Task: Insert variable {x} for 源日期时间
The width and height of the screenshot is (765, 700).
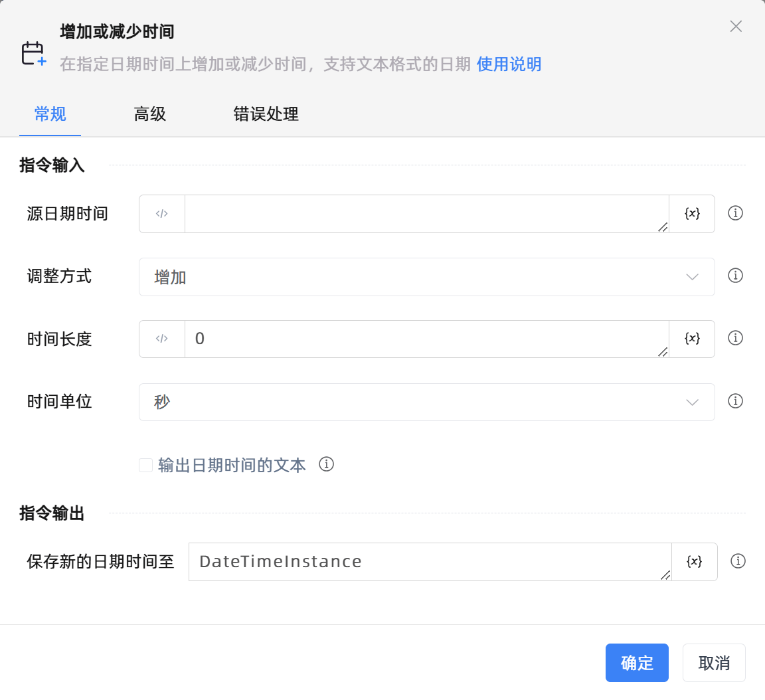Action: point(692,214)
